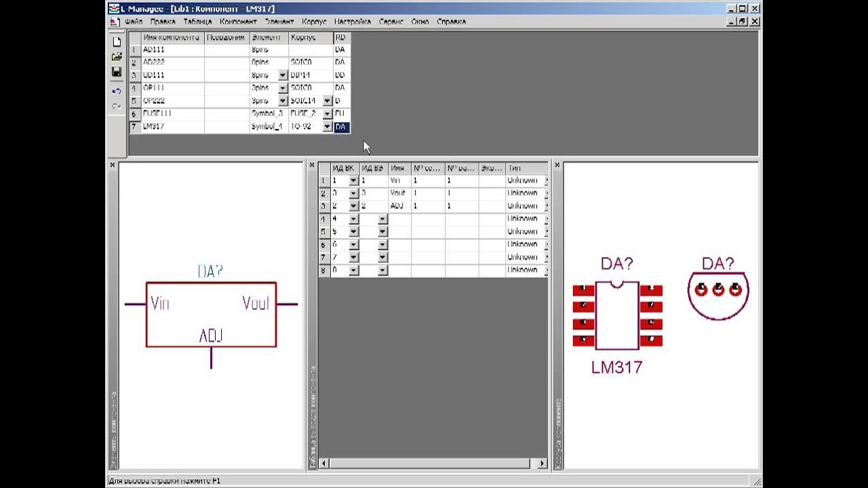Select the OP222 component name cell
The height and width of the screenshot is (488, 868).
[x=172, y=101]
